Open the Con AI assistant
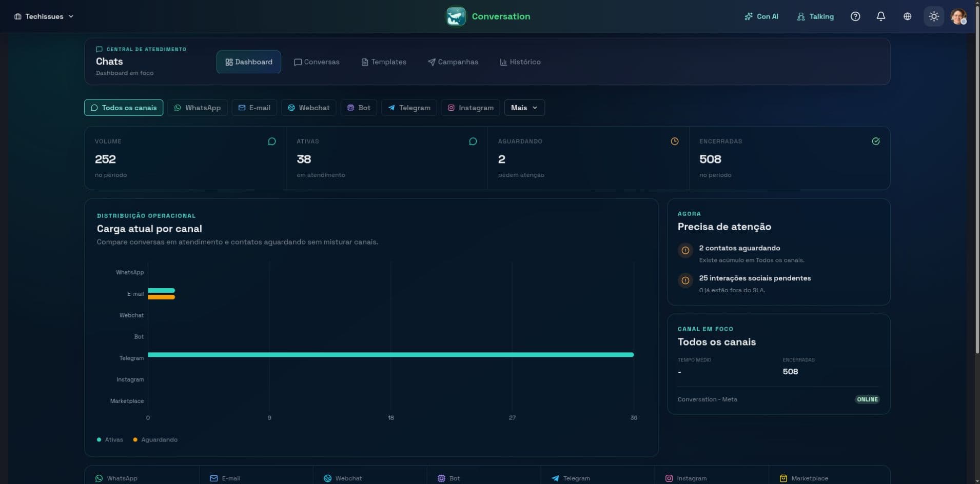 [x=761, y=16]
